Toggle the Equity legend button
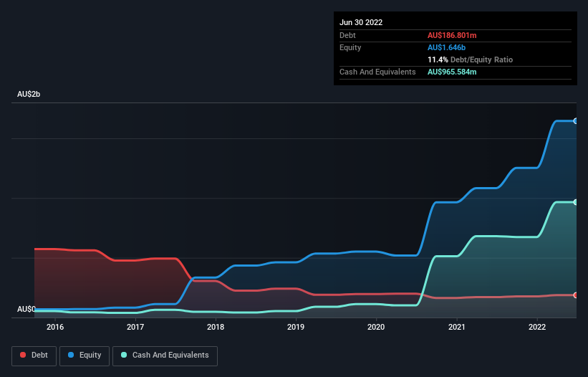This screenshot has width=588, height=377. pos(85,355)
